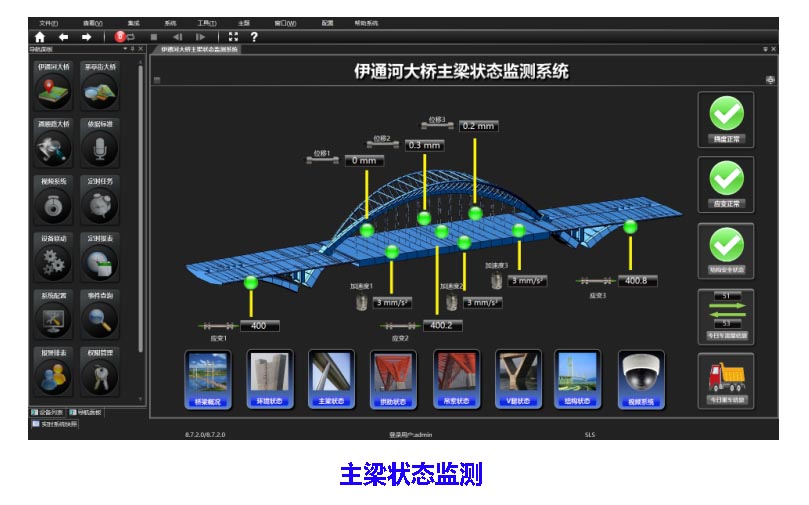This screenshot has height=505, width=809.
Task: Open the document tab list dropdown arrow
Action: 764,48
